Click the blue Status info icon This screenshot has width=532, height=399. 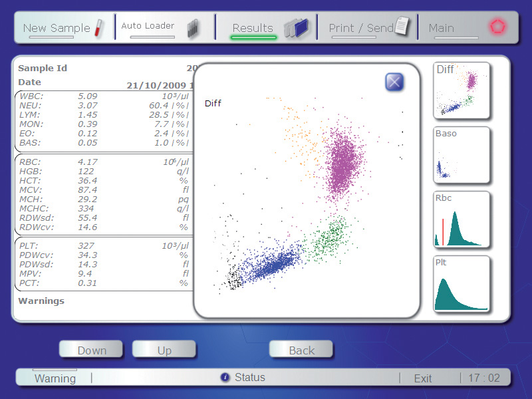pos(225,378)
